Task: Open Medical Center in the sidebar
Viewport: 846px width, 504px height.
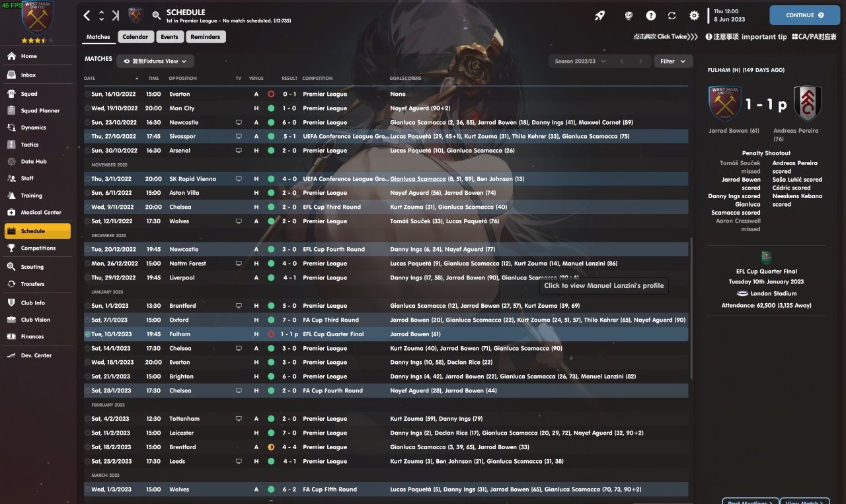Action: click(x=36, y=213)
